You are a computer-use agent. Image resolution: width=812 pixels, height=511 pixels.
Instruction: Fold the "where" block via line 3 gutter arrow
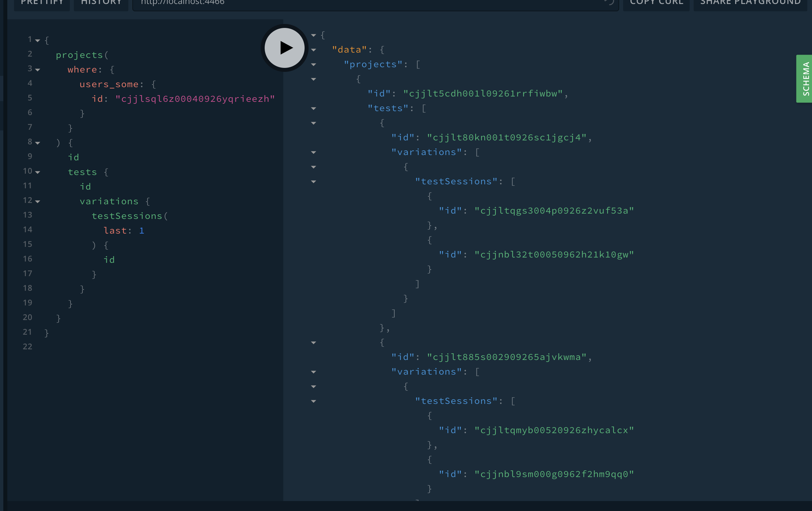[x=38, y=70]
